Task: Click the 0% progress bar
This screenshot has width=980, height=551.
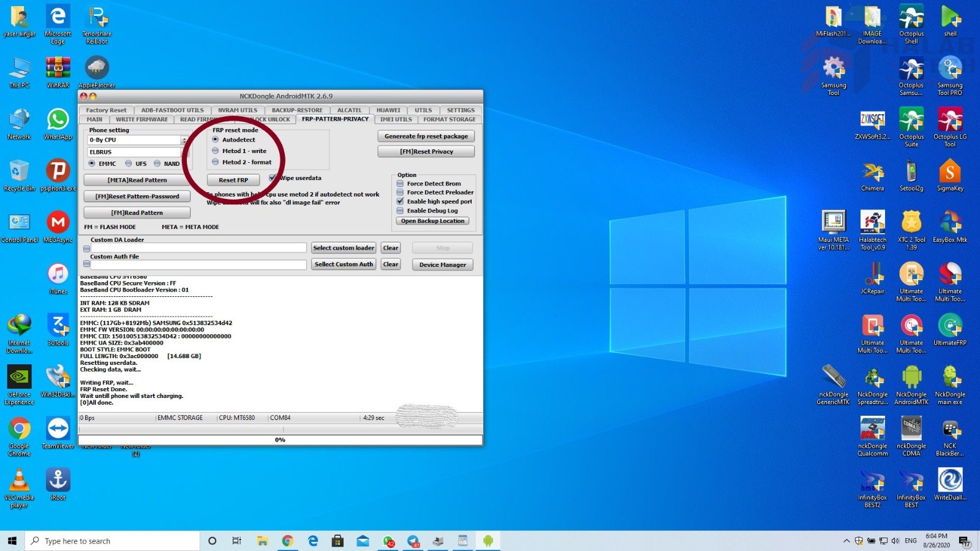Action: pos(280,440)
